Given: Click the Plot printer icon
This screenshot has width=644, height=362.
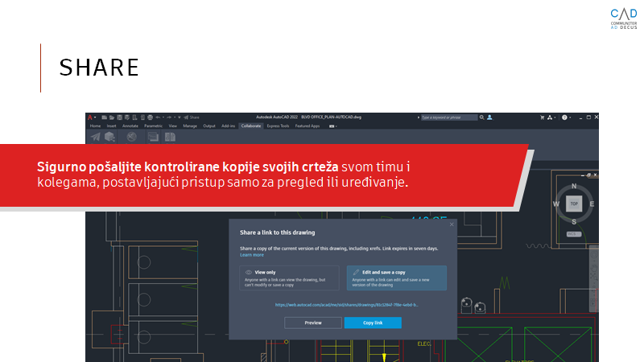Looking at the screenshot, I should click(150, 117).
